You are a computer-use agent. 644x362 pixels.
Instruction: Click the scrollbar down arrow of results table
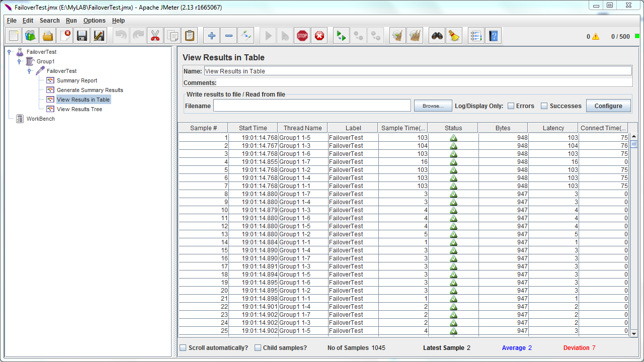coord(634,333)
